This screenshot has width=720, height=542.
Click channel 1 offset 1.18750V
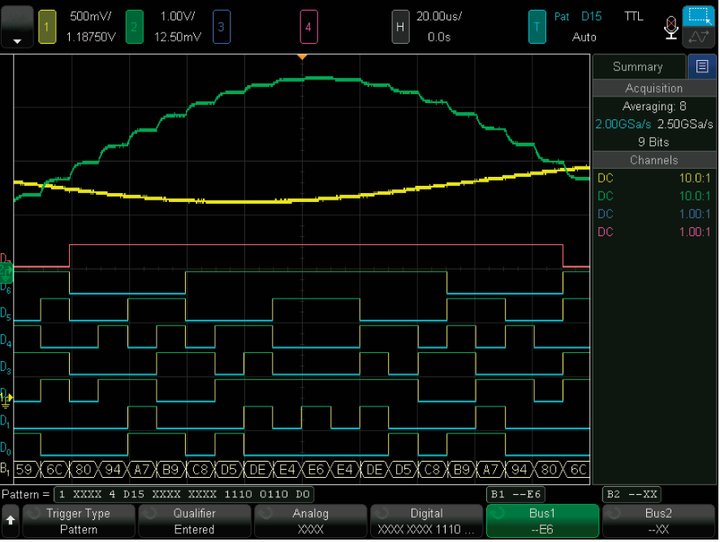coord(90,37)
